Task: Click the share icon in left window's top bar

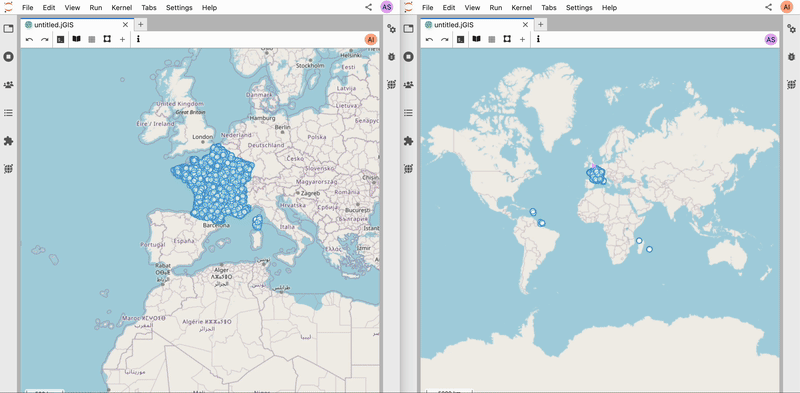Action: coord(368,7)
